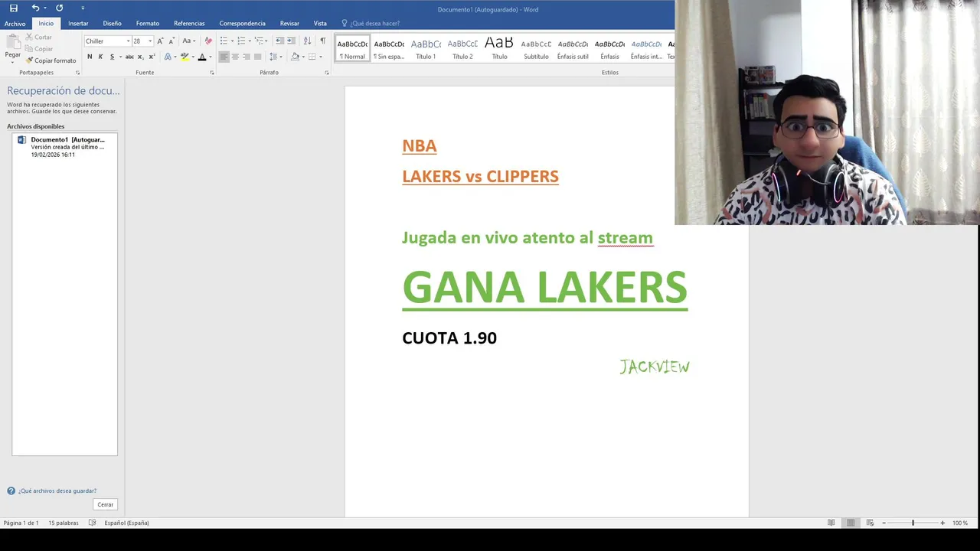The width and height of the screenshot is (980, 551).
Task: Create a bulleted list
Action: click(x=224, y=41)
